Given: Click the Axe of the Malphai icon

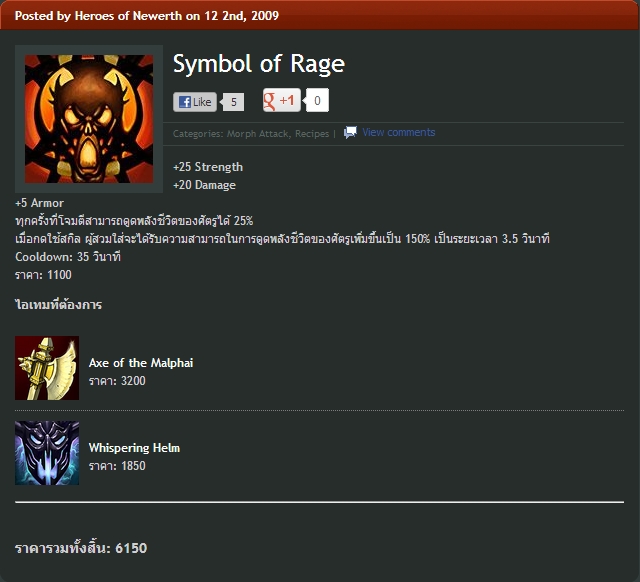Looking at the screenshot, I should (x=47, y=368).
